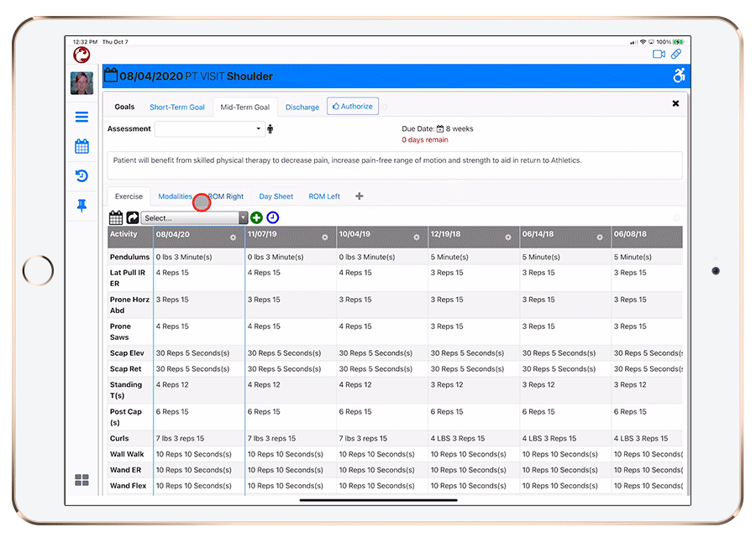The image size is (756, 543).
Task: Click the body figure icon beside Assessment
Action: (x=270, y=128)
